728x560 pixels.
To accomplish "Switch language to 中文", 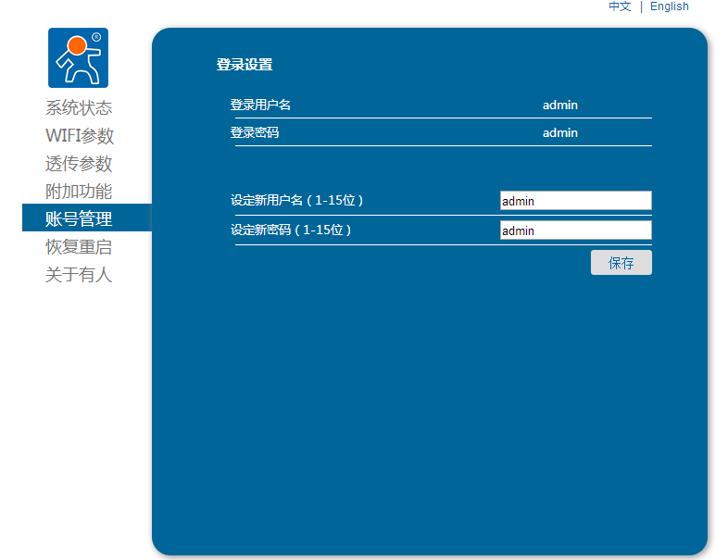I will 620,6.
